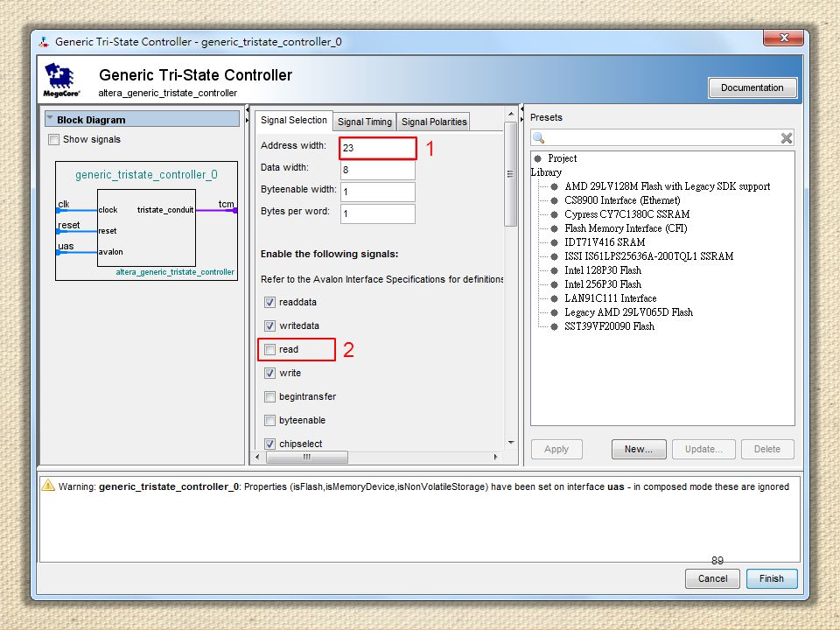840x630 pixels.
Task: Close the Generic Tri-State Controller dialog
Action: (784, 38)
